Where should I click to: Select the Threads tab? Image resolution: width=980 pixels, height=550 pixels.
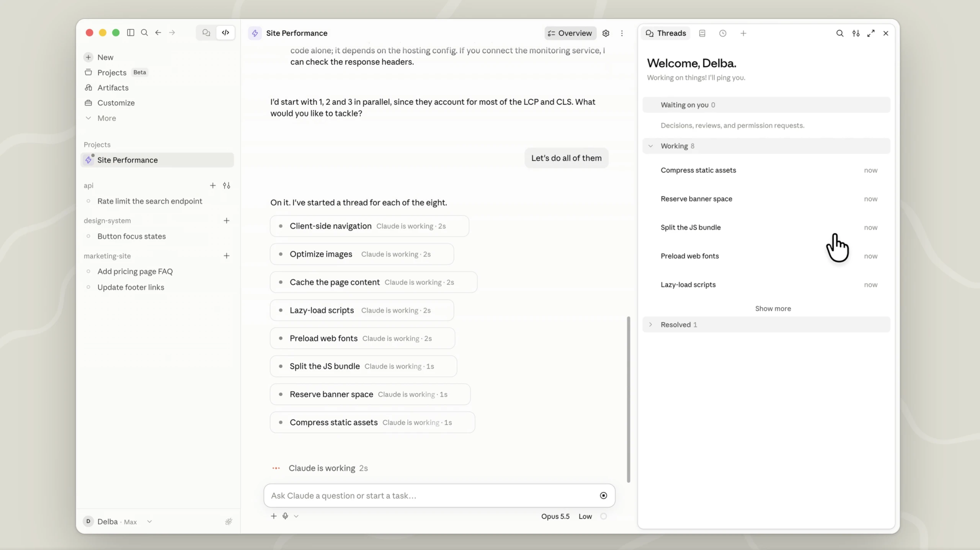(666, 33)
